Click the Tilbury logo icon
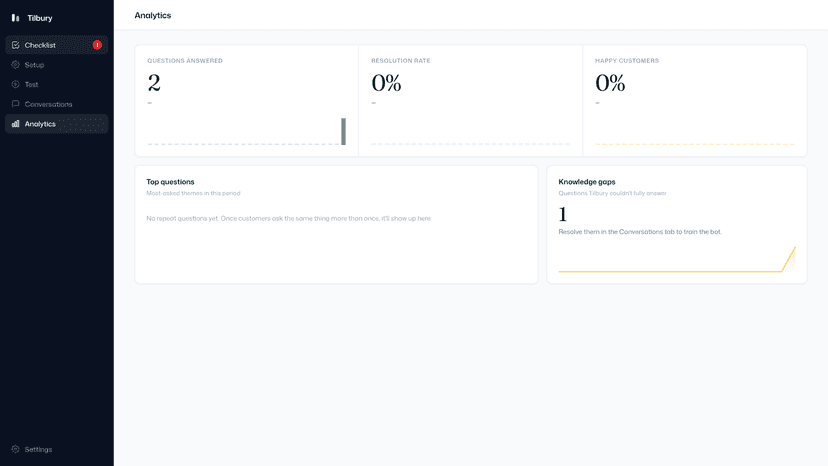 point(15,18)
